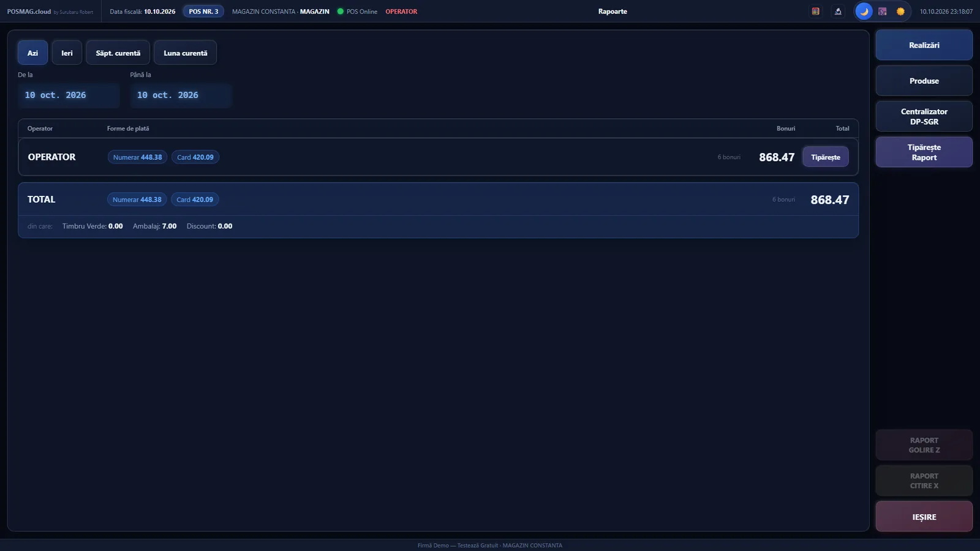Open the De la date field

point(69,96)
